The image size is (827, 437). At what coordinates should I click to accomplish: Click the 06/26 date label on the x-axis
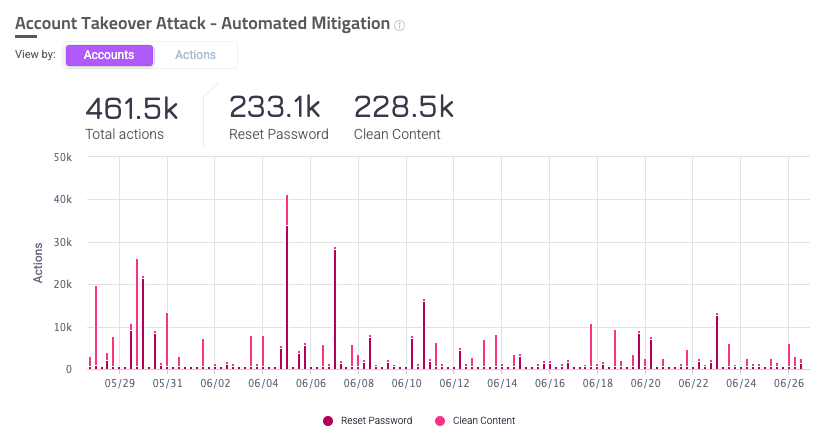coord(788,383)
